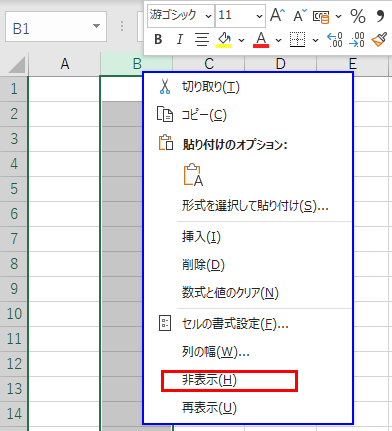
Task: Expand the fill color dropdown arrow
Action: point(242,40)
